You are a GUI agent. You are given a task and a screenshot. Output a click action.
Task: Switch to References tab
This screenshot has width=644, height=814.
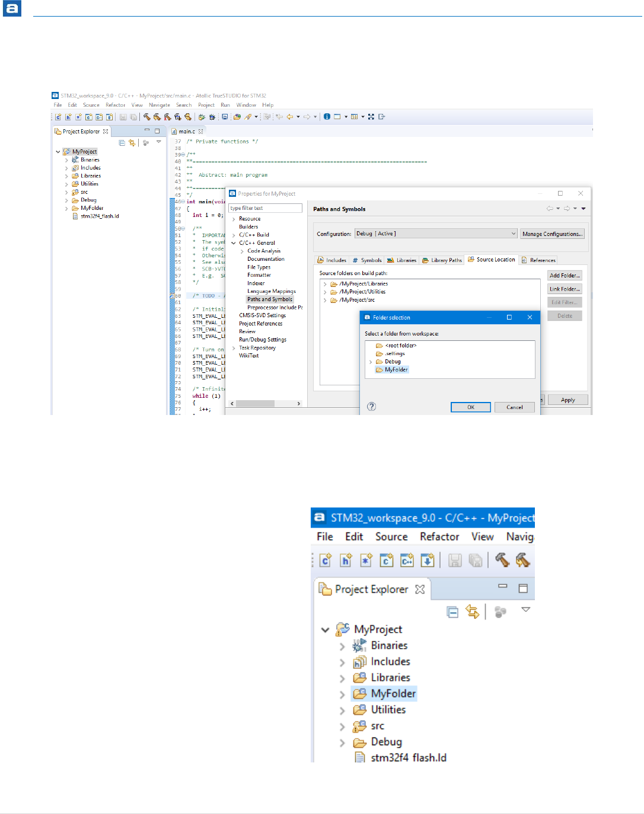click(x=538, y=260)
